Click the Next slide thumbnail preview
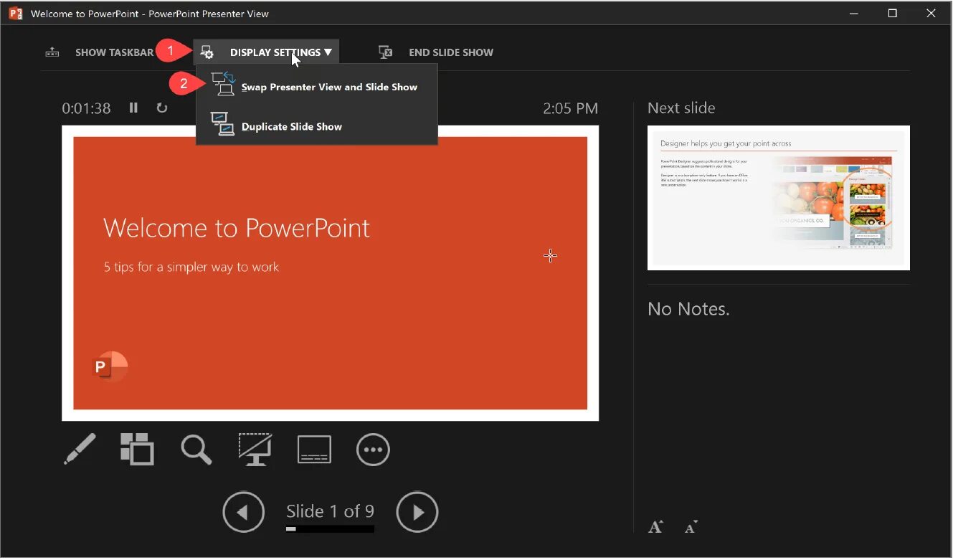This screenshot has height=560, width=953. coord(779,198)
